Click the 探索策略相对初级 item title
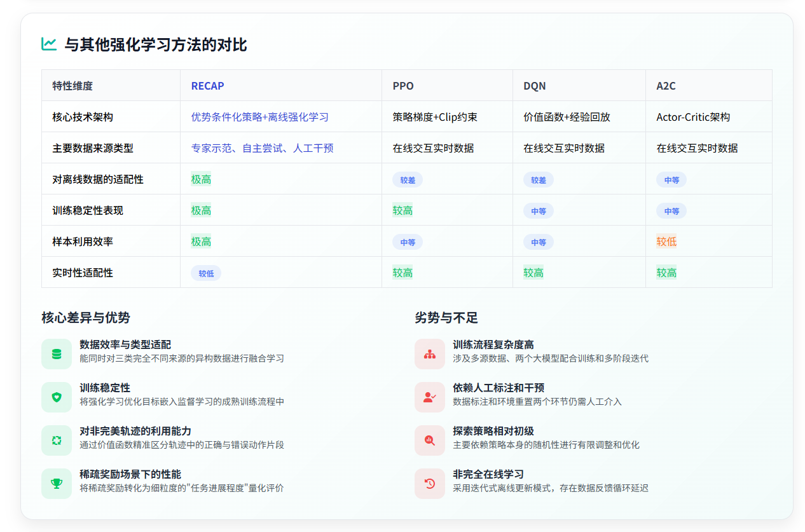The image size is (805, 532). click(x=493, y=431)
